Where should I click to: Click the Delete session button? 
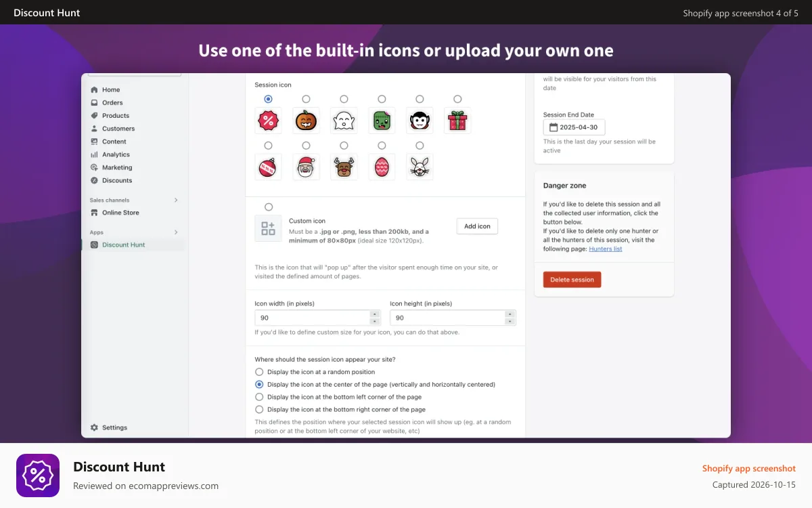point(572,280)
